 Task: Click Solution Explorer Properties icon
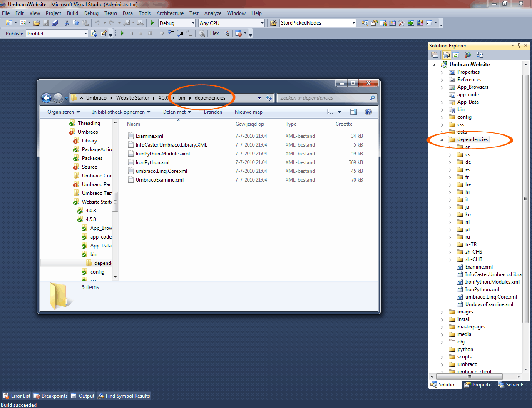click(435, 55)
